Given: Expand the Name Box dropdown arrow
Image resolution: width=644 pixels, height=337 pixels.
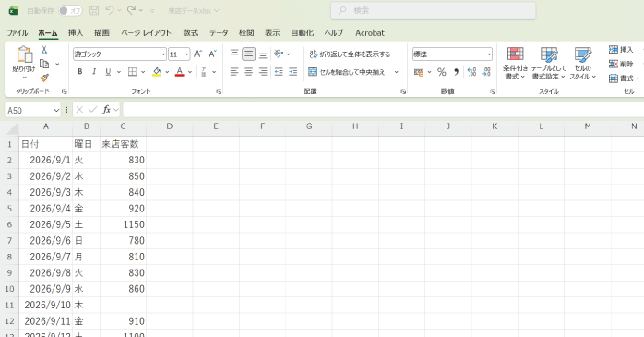Looking at the screenshot, I should (56, 110).
